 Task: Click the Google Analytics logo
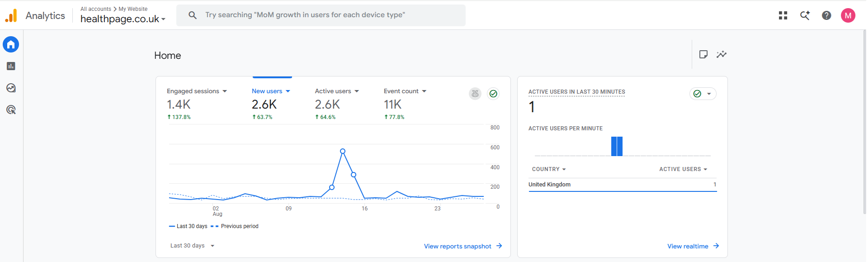(11, 15)
